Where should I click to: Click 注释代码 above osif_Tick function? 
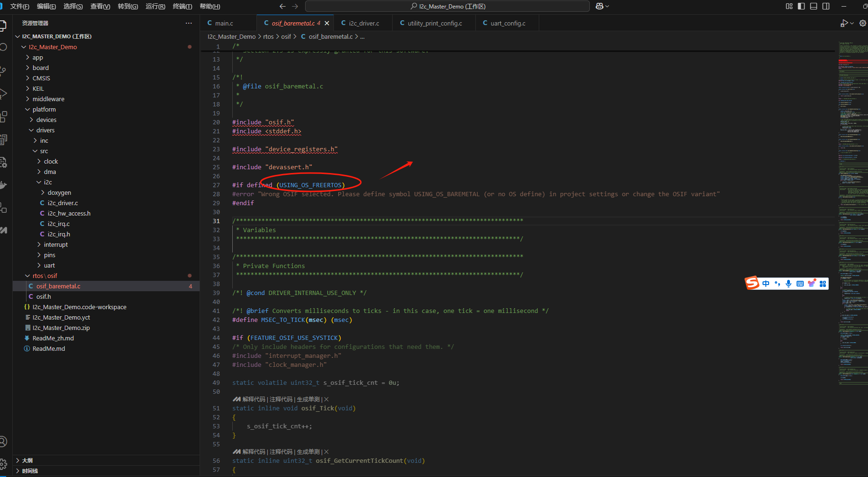[x=281, y=399]
